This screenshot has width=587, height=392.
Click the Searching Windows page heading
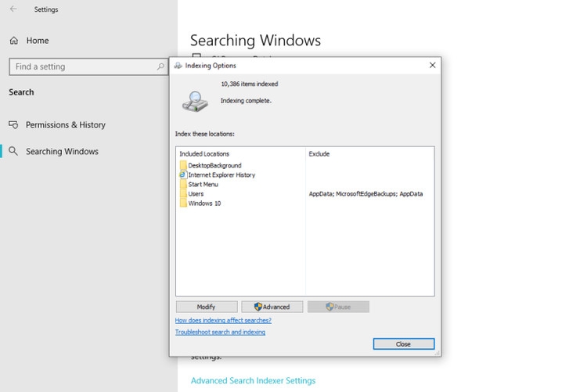[x=255, y=41]
